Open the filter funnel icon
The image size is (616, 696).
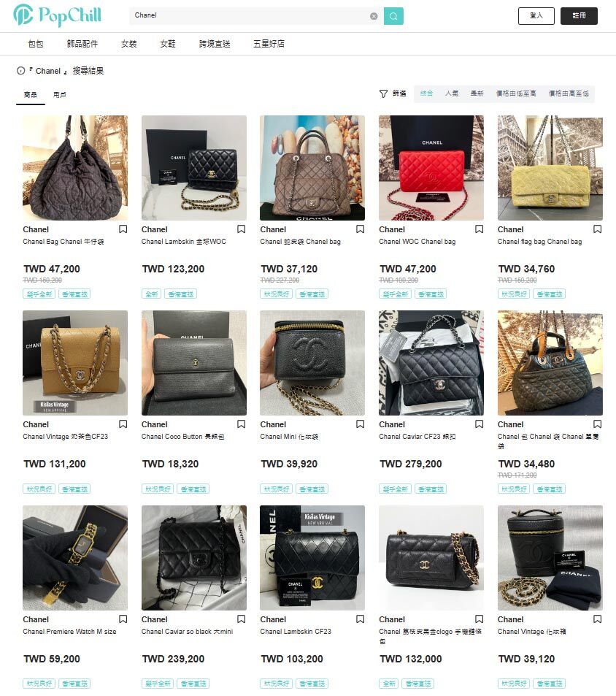(384, 93)
